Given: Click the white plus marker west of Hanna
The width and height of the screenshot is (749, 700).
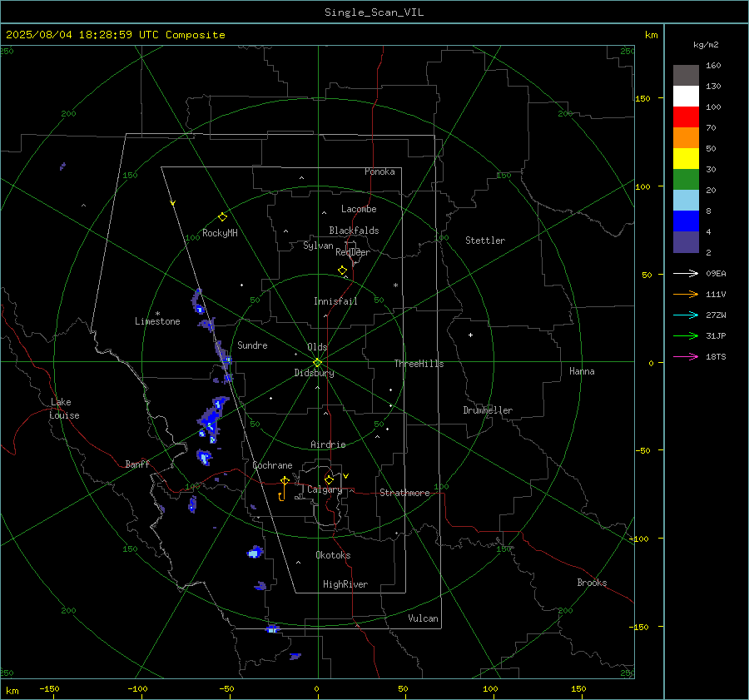Looking at the screenshot, I should (470, 335).
